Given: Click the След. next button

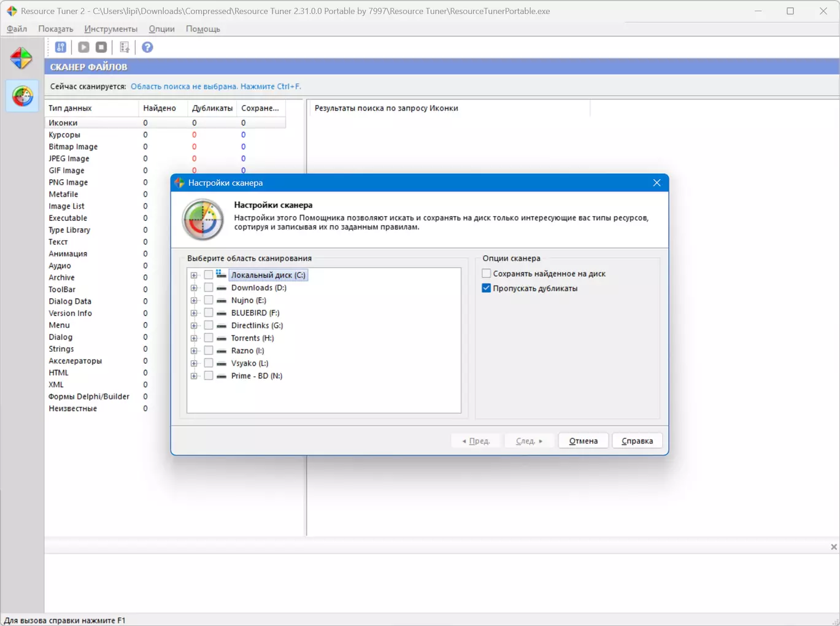Looking at the screenshot, I should (530, 441).
